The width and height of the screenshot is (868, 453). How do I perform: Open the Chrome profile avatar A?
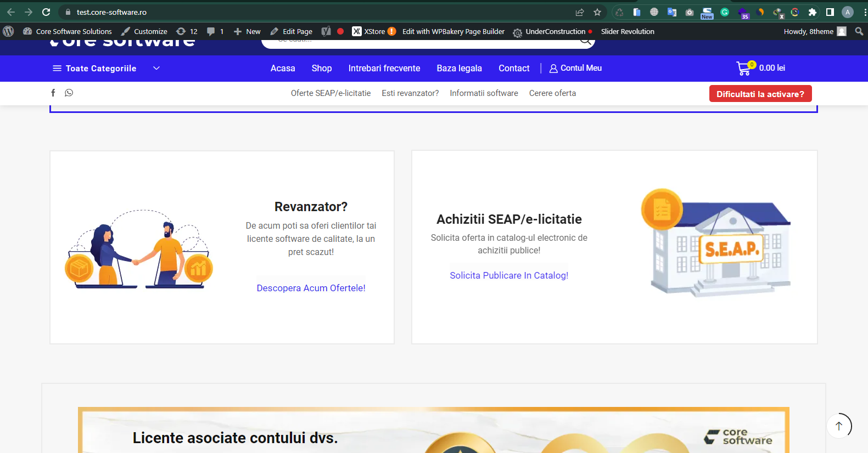pos(848,12)
